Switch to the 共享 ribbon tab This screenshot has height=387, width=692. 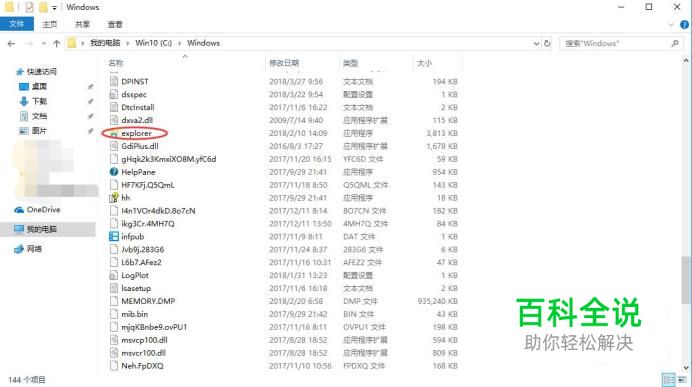click(x=82, y=24)
